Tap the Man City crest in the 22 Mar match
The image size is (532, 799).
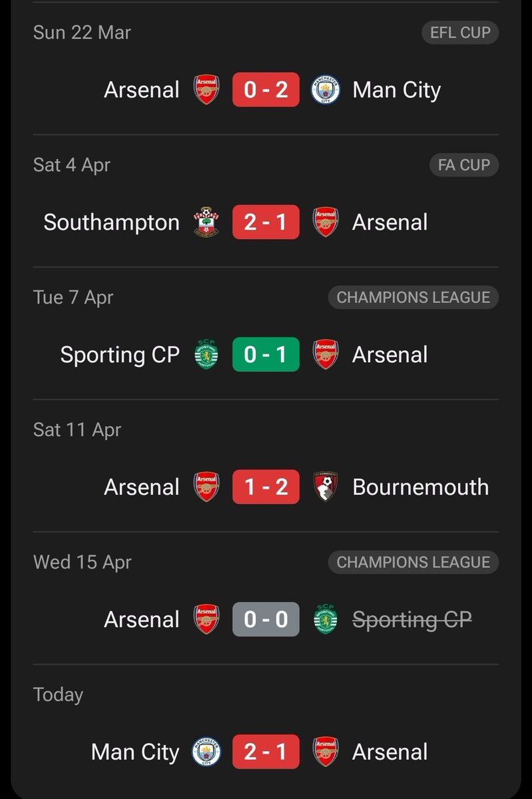pos(326,90)
